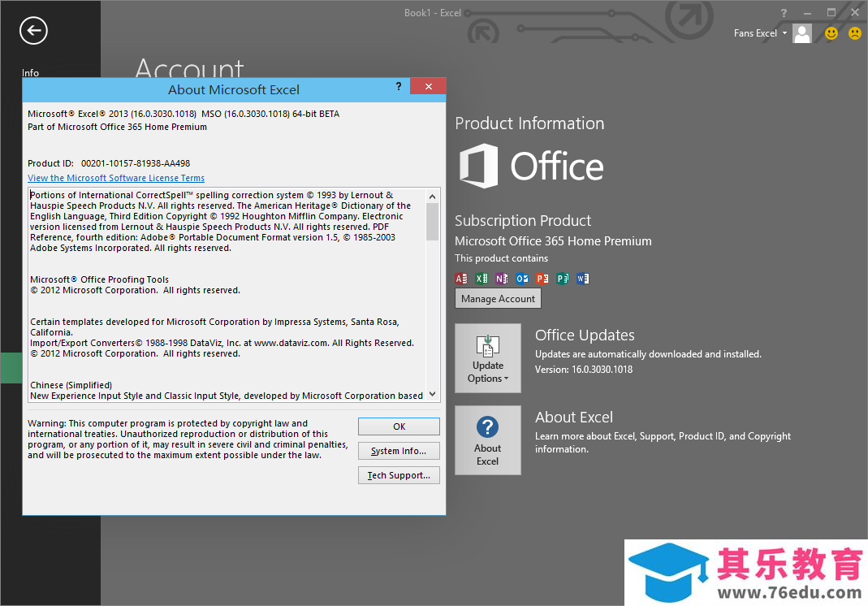Click the Tech Support button
The height and width of the screenshot is (606, 868).
click(399, 475)
